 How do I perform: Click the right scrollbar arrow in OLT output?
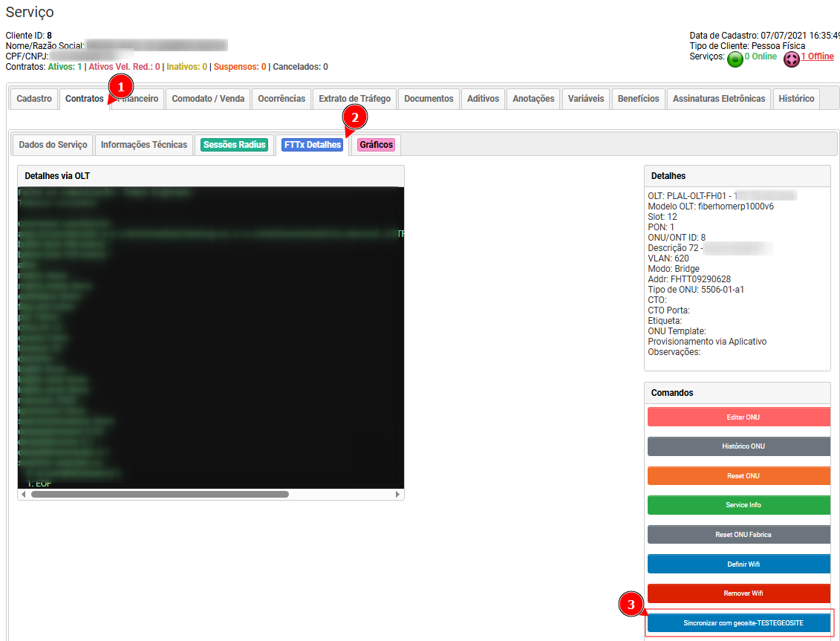coord(397,494)
